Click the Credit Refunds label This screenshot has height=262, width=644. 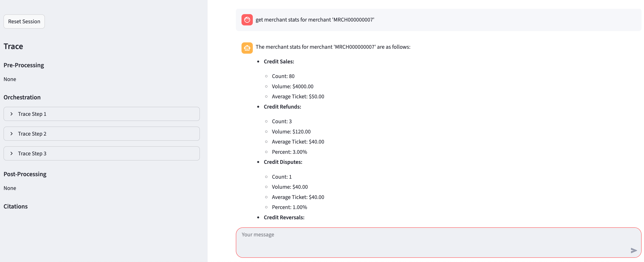tap(282, 107)
